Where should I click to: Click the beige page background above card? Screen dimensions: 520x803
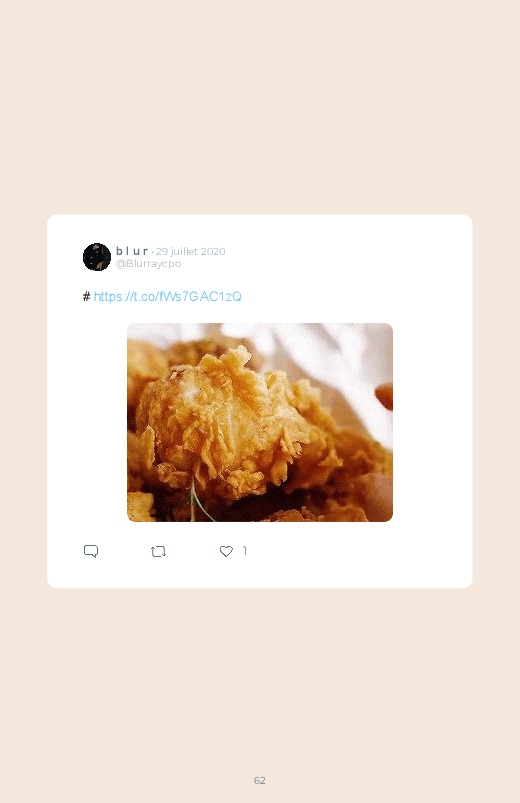(x=260, y=108)
